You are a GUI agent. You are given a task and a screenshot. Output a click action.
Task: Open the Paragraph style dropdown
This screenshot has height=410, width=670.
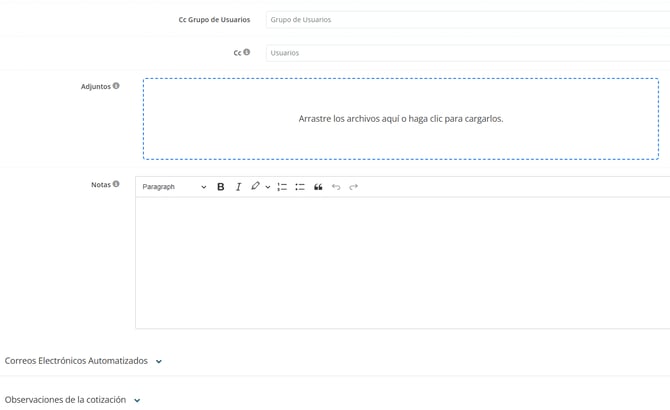pos(174,187)
